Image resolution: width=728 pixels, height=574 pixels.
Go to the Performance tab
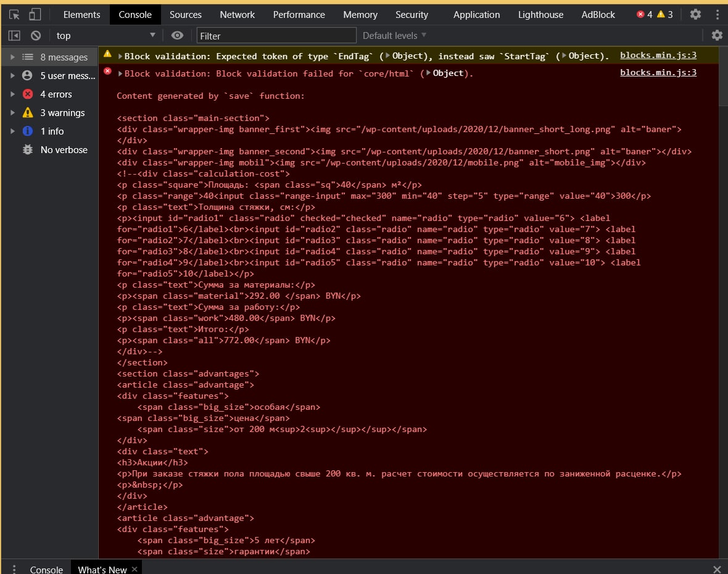(299, 15)
